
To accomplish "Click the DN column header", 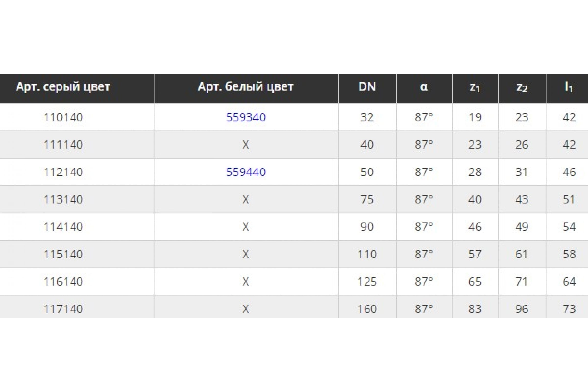I will (367, 86).
